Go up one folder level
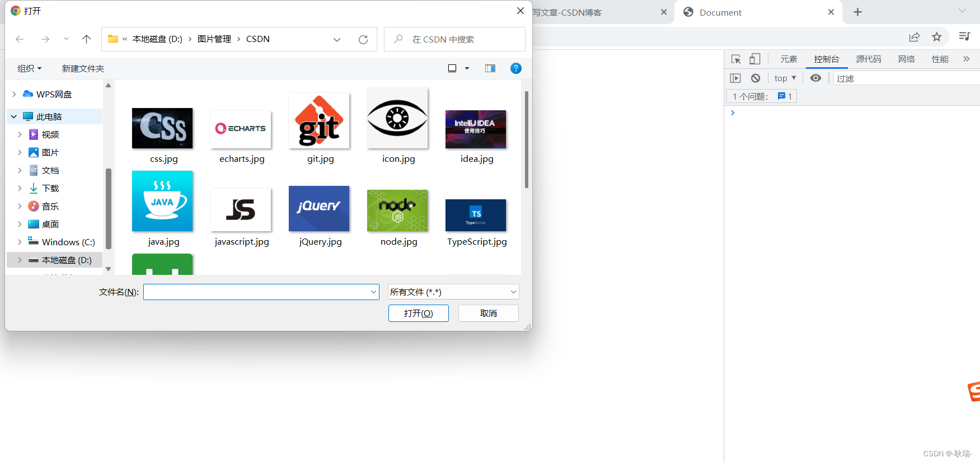 [x=86, y=39]
